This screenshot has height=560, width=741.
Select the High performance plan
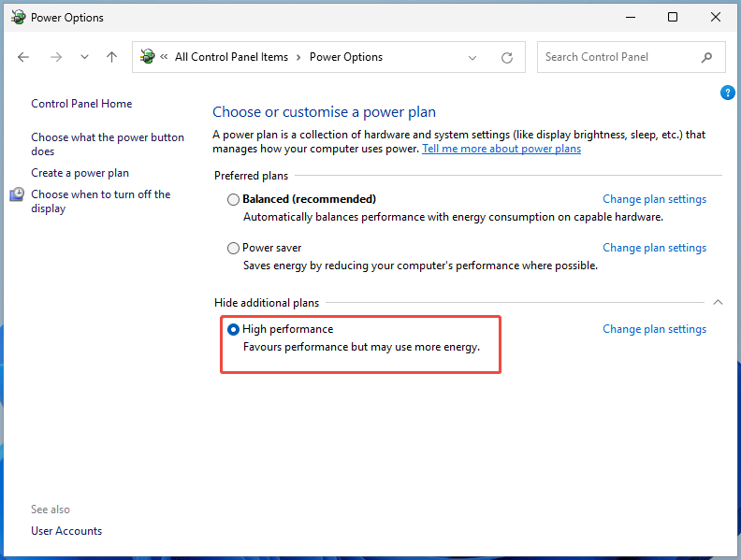click(x=233, y=329)
